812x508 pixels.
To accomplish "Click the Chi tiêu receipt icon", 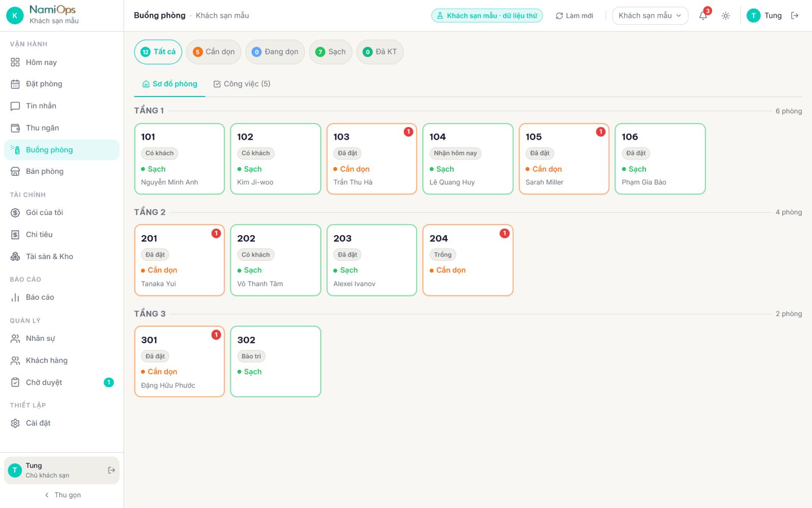I will tap(15, 235).
